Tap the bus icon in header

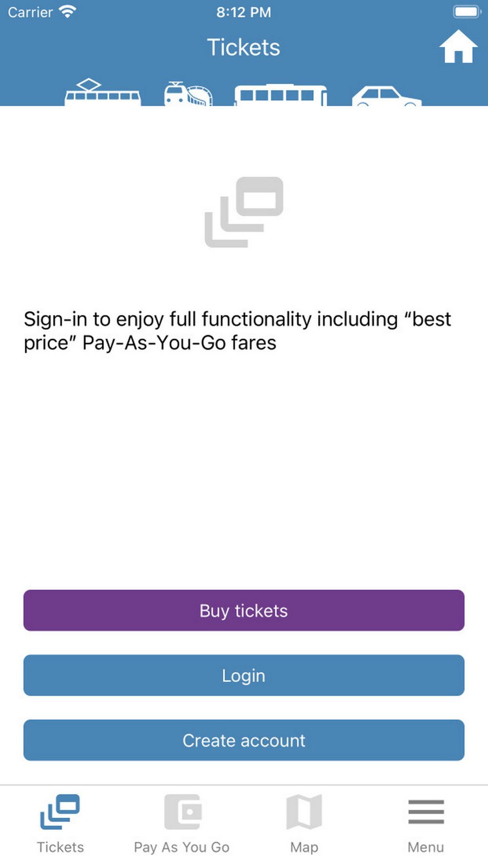(x=281, y=95)
